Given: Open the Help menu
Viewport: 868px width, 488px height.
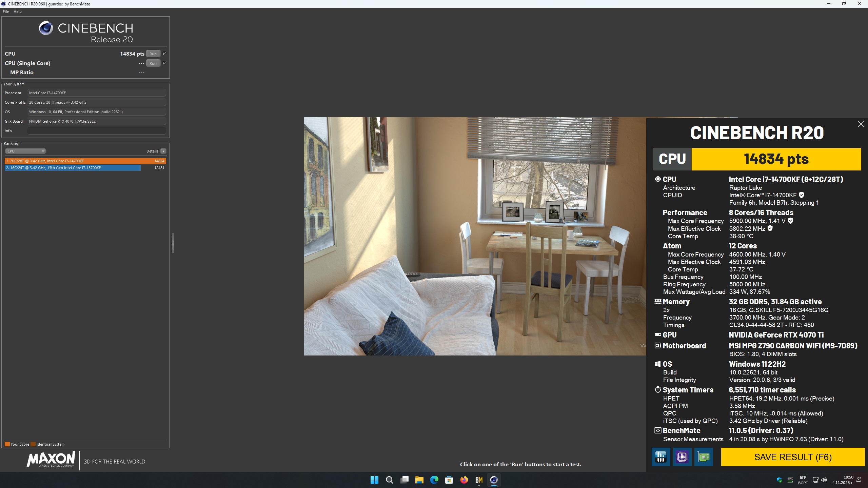Looking at the screenshot, I should click(18, 12).
